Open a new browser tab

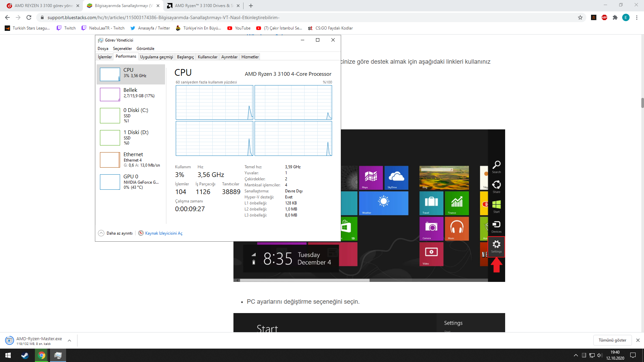[x=251, y=6]
